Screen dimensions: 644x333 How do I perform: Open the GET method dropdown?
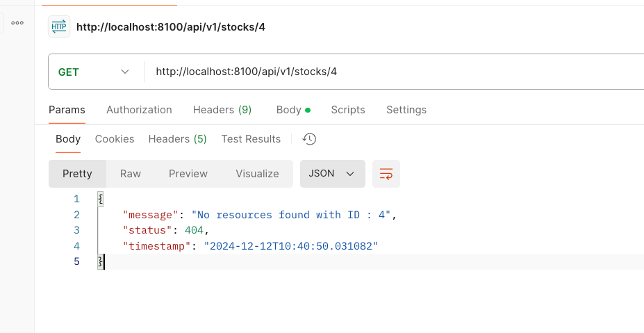[x=94, y=72]
